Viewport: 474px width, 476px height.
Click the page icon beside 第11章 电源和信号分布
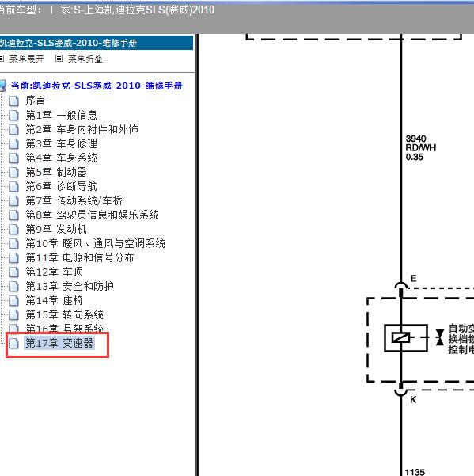pyautogui.click(x=14, y=257)
